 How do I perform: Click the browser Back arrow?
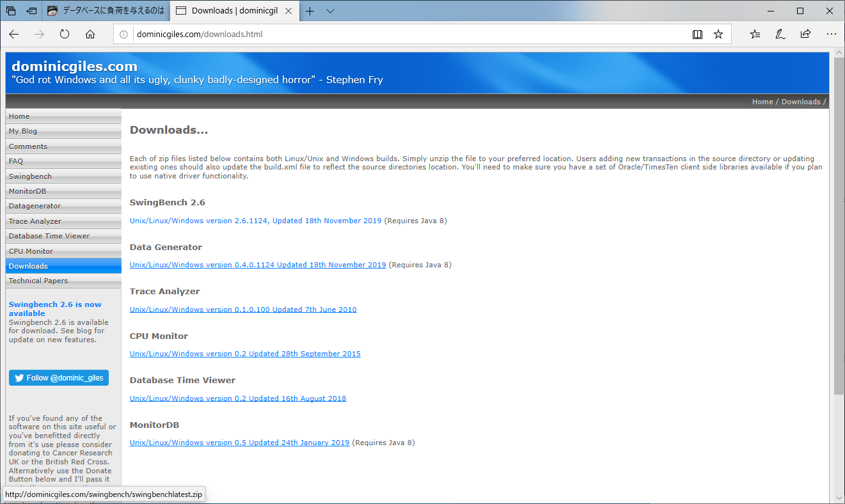(x=14, y=35)
